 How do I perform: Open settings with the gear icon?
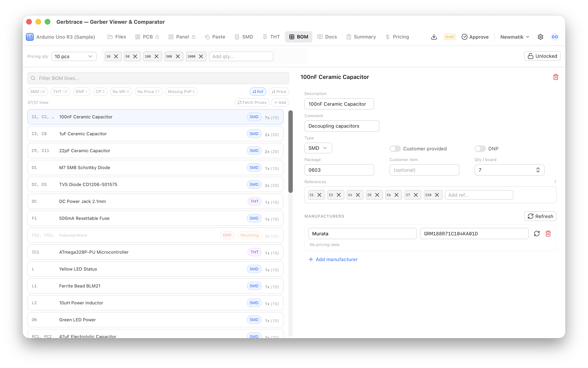(540, 37)
